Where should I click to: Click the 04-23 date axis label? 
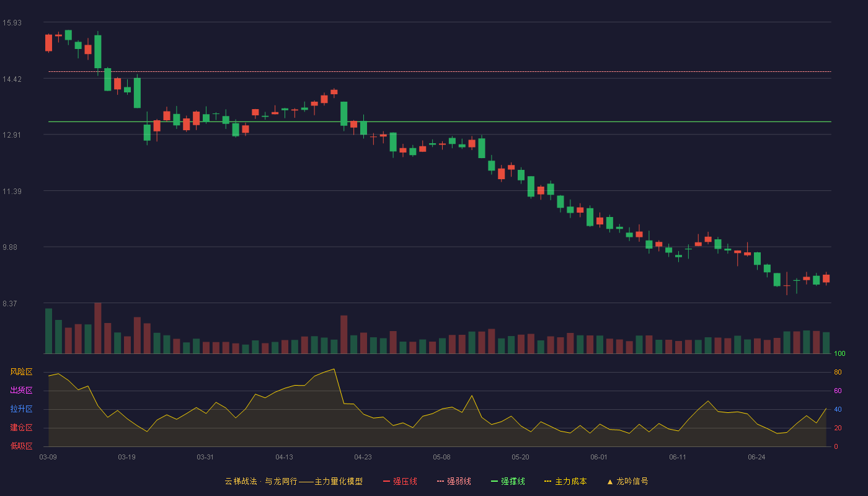[x=363, y=457]
